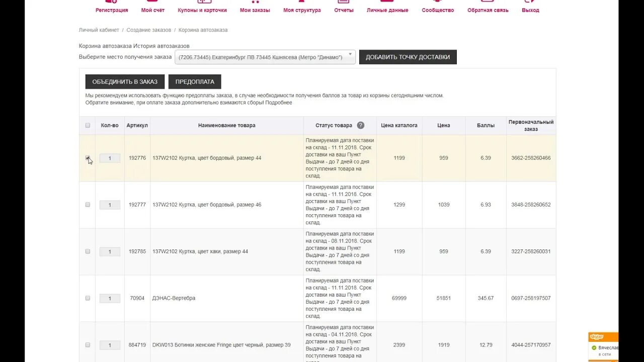Click product name Куртка бордовый размер 44

point(207,158)
